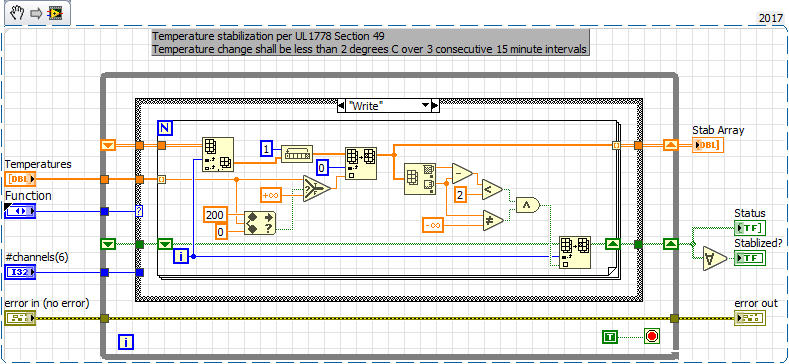
Task: Click the hand scroll tool icon
Action: [17, 14]
